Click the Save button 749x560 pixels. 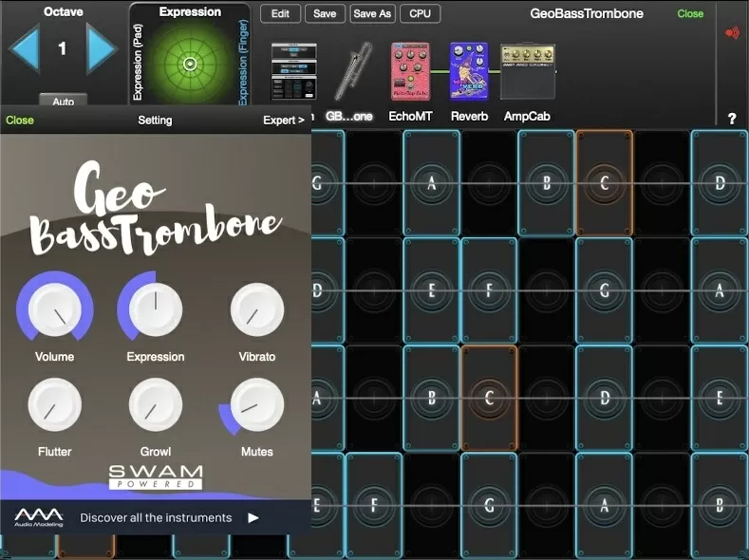[325, 14]
